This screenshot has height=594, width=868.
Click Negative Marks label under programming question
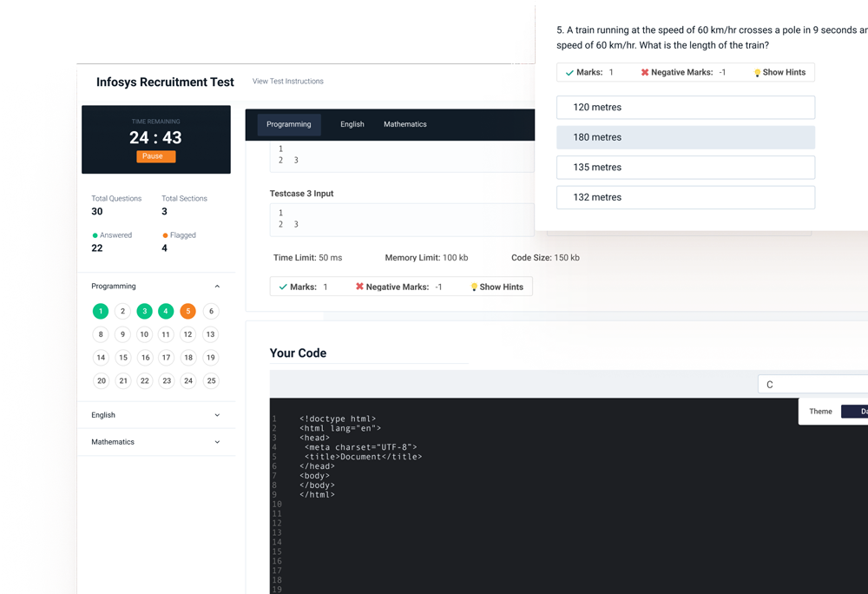(398, 287)
